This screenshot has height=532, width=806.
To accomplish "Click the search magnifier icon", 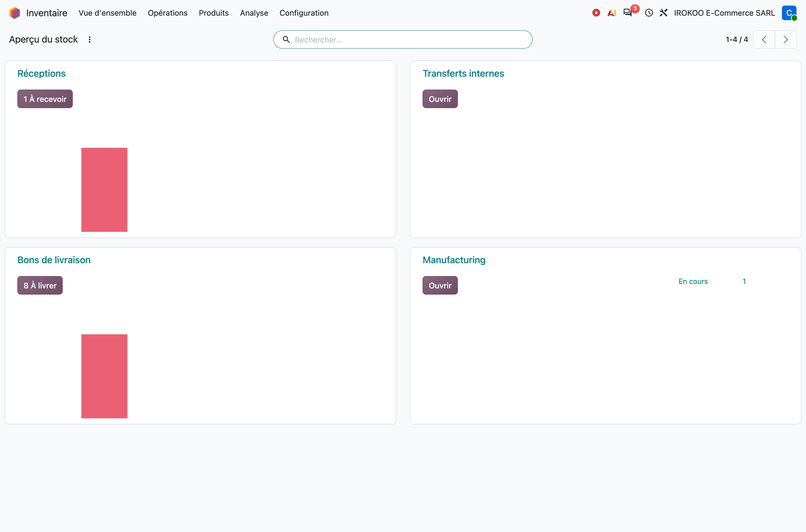I will (x=286, y=39).
